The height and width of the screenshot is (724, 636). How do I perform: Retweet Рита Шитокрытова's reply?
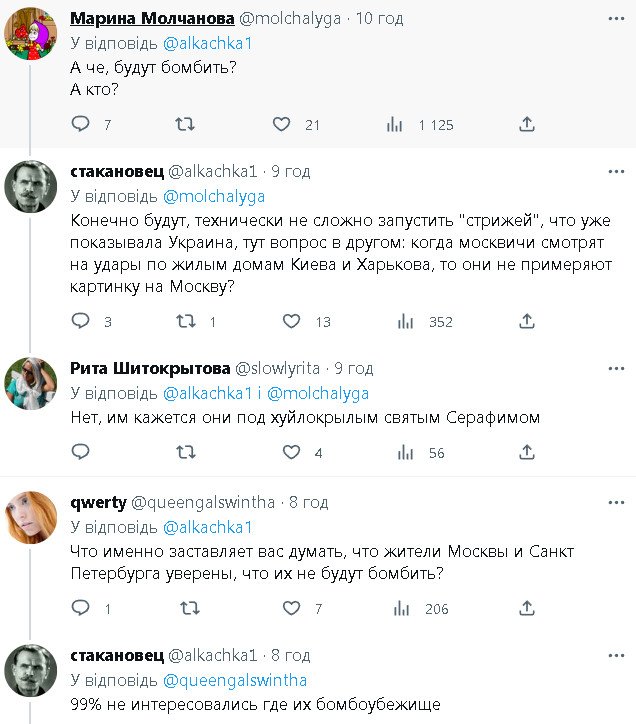pyautogui.click(x=185, y=452)
